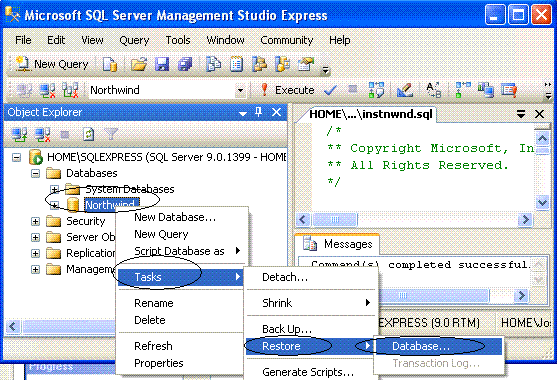Viewport: 557px width, 380px height.
Task: Click the Display Estimated Execution Plan icon
Action: click(376, 90)
